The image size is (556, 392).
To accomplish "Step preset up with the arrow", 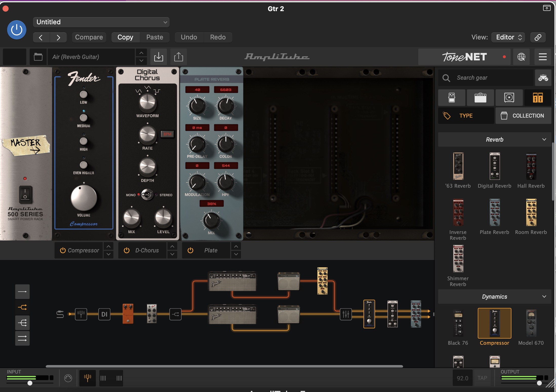I will click(141, 53).
